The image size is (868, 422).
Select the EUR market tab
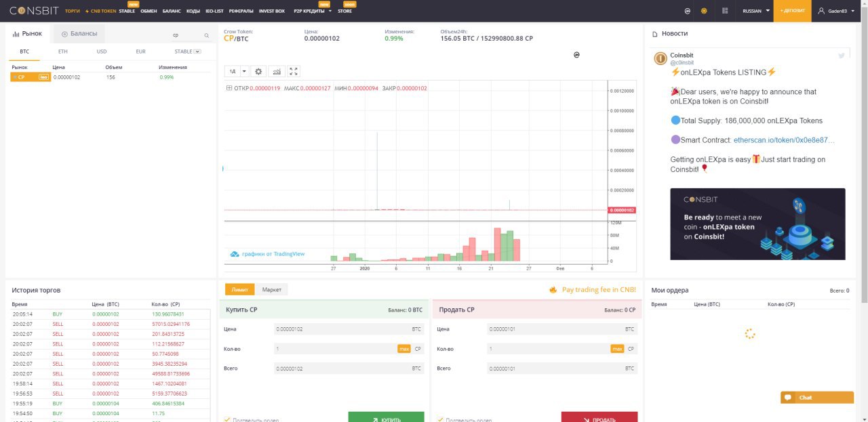point(140,51)
